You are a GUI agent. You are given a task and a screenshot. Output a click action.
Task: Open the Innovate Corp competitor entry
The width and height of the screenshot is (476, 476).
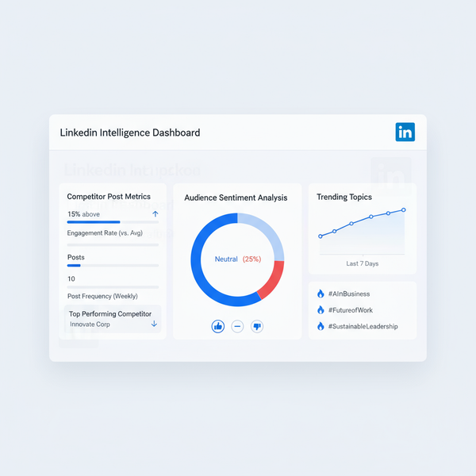[91, 324]
